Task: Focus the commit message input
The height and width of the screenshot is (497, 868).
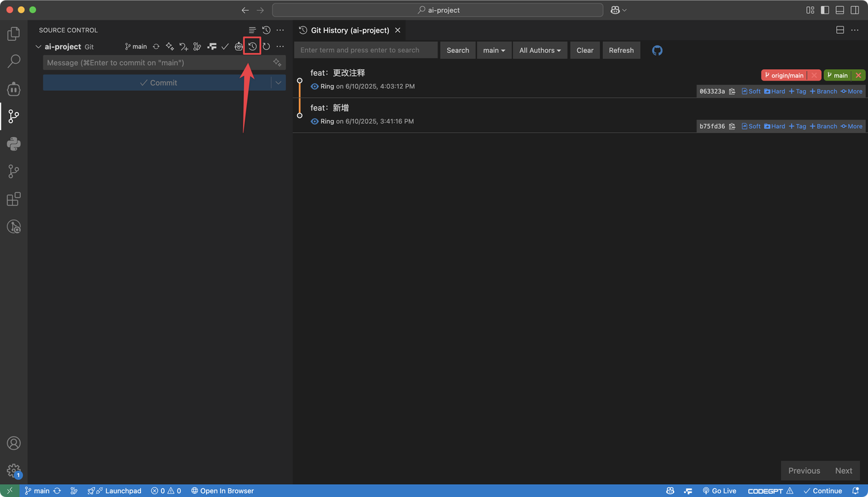Action: tap(157, 62)
